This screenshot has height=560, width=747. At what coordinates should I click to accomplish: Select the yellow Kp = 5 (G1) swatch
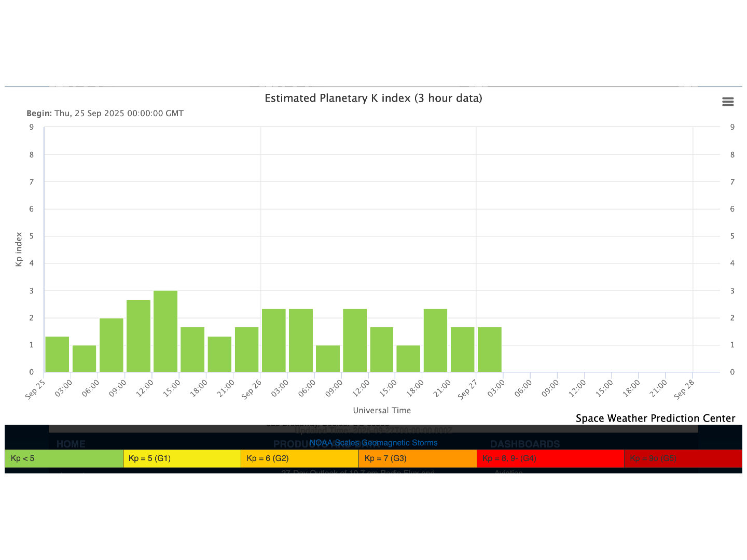coord(182,458)
